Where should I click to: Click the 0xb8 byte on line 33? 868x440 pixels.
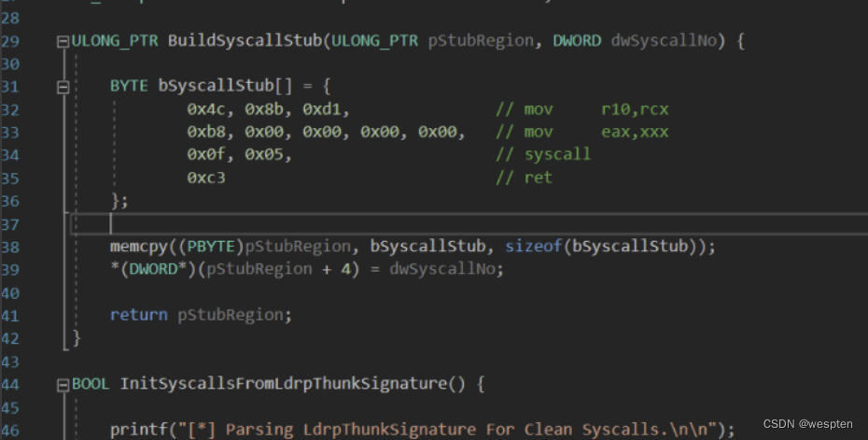(x=205, y=133)
